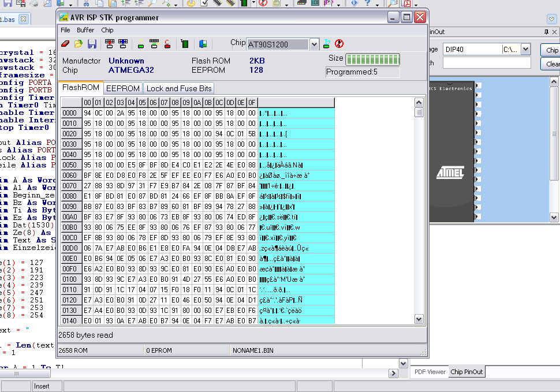Image resolution: width=560 pixels, height=392 pixels.
Task: Open the File menu in AVR ISP programmer
Action: coord(65,30)
